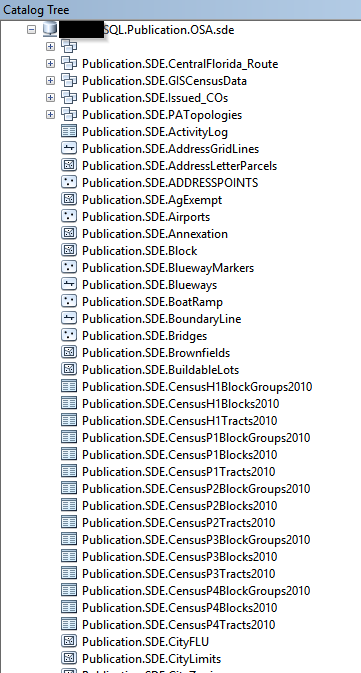Click the Issued_COs feature dataset icon
The height and width of the screenshot is (673, 361).
click(x=69, y=97)
